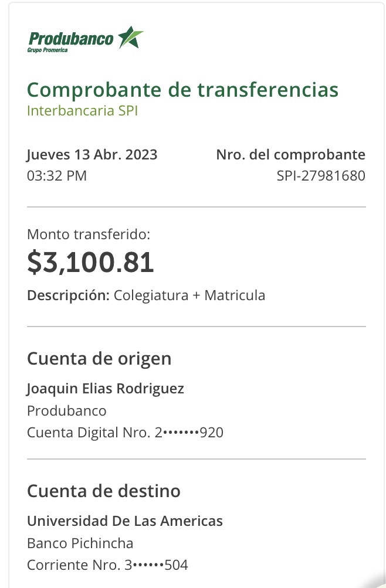Image resolution: width=386 pixels, height=588 pixels.
Task: Click the Produbanco green star logo icon
Action: [130, 38]
